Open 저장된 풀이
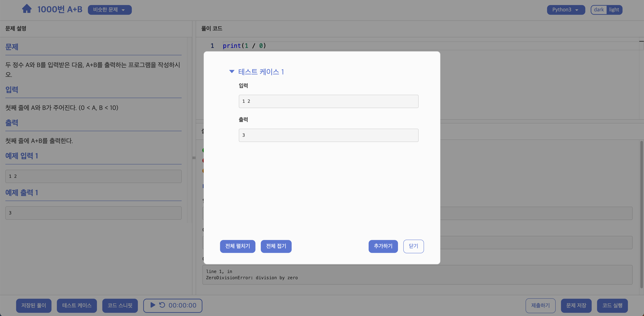The image size is (644, 316). (34, 305)
